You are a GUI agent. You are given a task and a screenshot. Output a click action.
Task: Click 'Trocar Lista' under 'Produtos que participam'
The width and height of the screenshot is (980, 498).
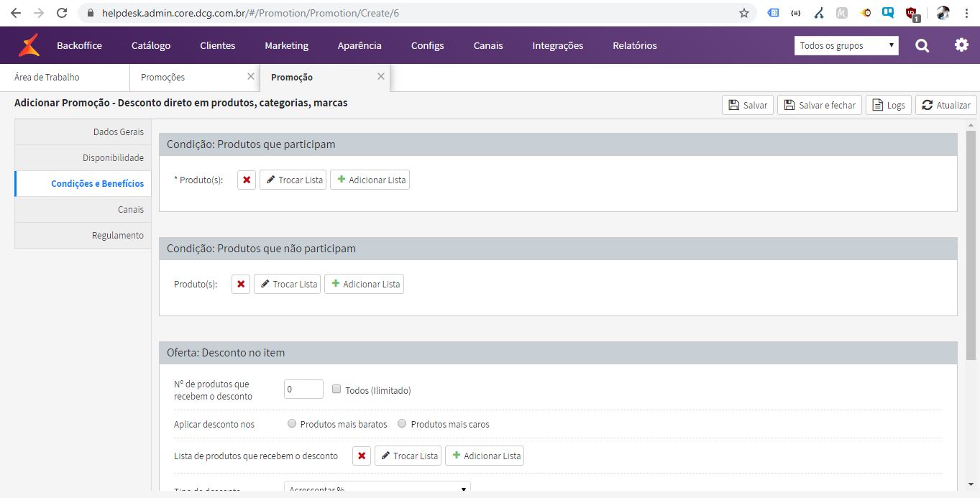(293, 180)
